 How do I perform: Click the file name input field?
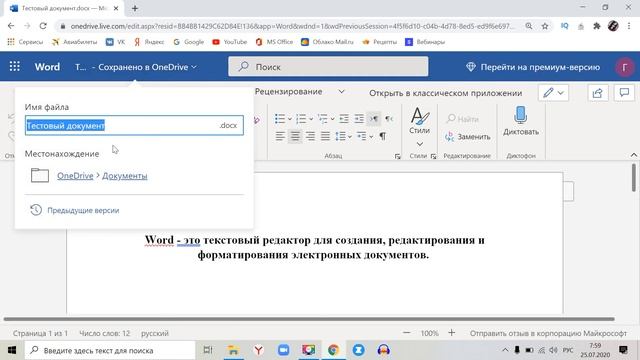click(134, 125)
